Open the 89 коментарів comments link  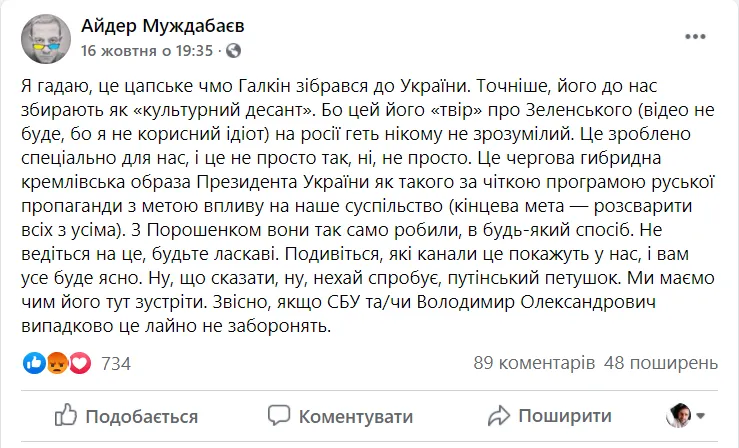click(x=525, y=363)
